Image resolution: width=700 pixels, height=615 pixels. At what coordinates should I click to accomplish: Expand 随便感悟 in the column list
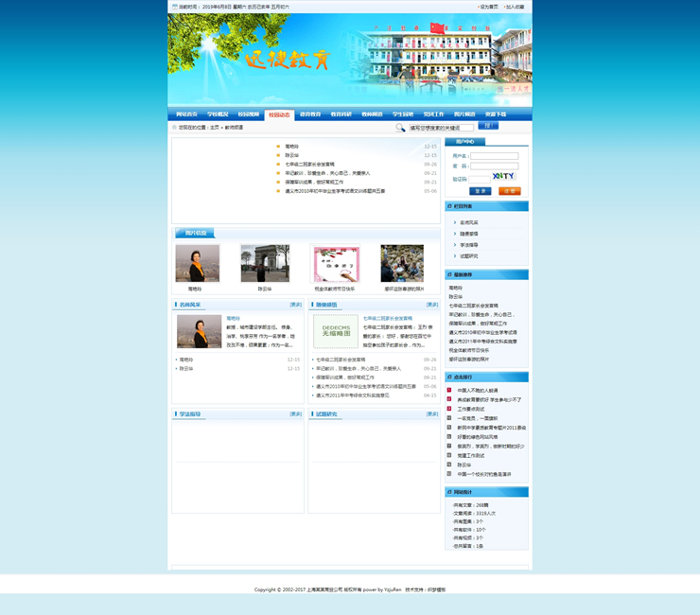pyautogui.click(x=468, y=234)
